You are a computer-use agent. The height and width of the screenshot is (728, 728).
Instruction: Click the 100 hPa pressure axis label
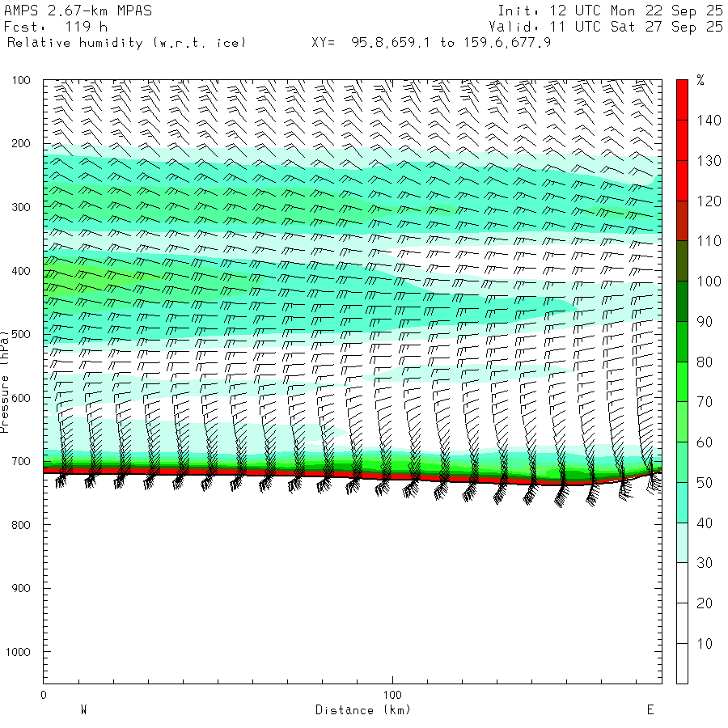pos(21,80)
